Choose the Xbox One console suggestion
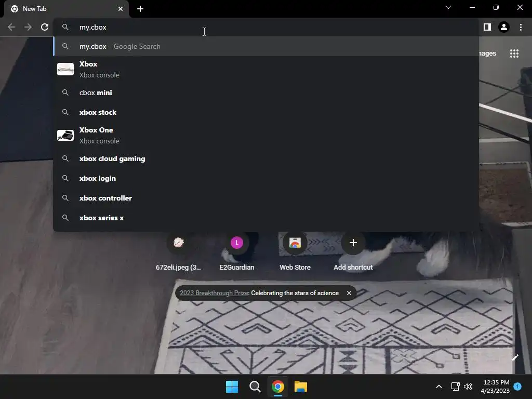The width and height of the screenshot is (532, 399). tap(266, 136)
